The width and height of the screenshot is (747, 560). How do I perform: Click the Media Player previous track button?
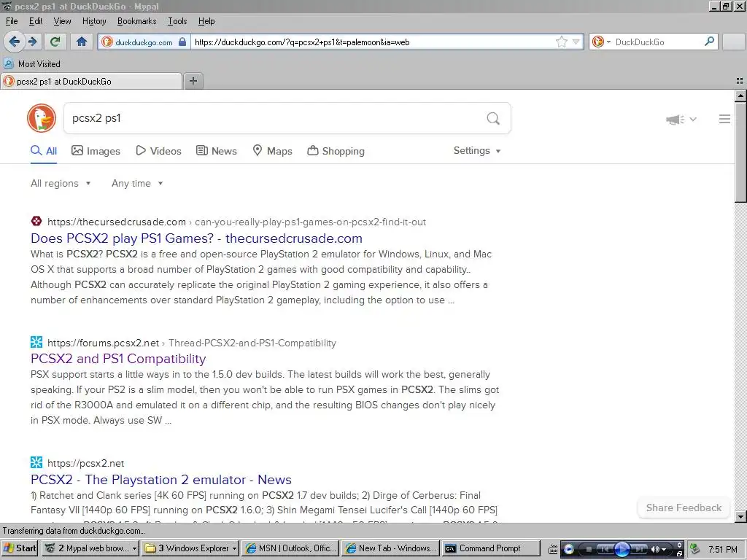coord(605,549)
